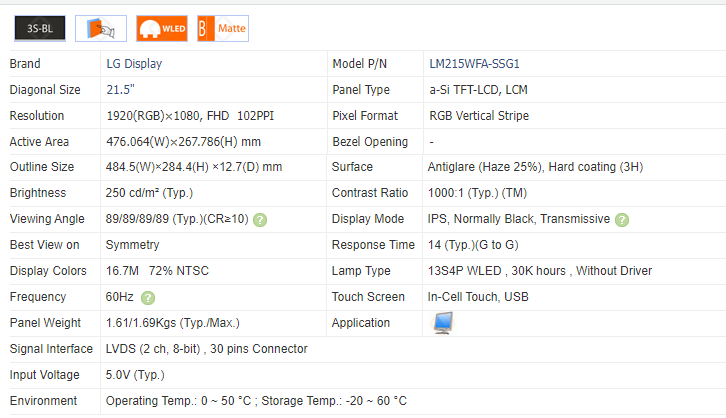
Task: Click the LVDS signal interface value
Action: click(x=206, y=349)
